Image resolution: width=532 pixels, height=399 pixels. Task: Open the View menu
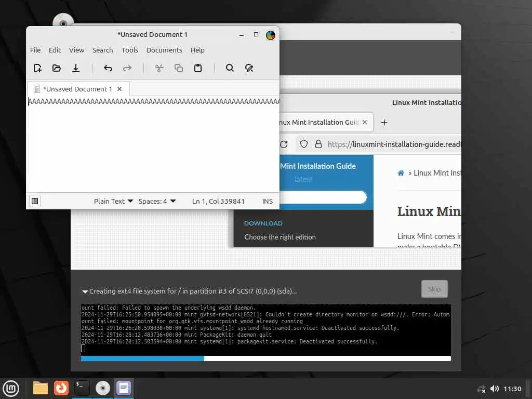(x=77, y=50)
